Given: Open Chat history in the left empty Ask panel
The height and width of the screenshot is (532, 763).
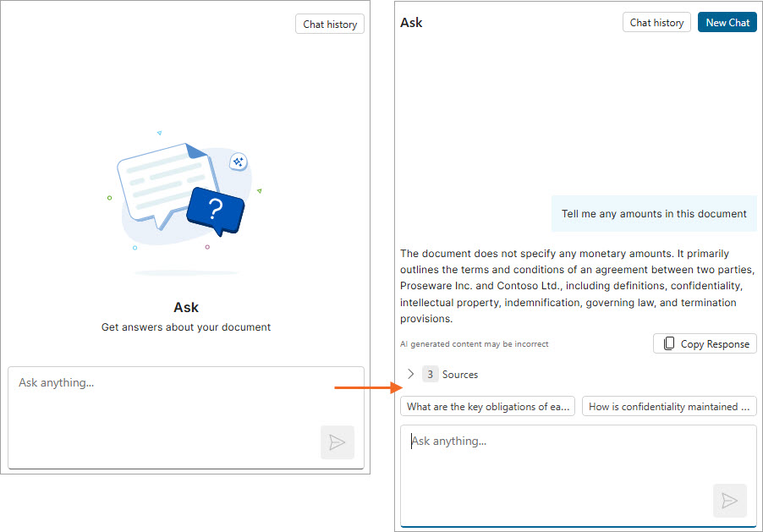Looking at the screenshot, I should 329,24.
